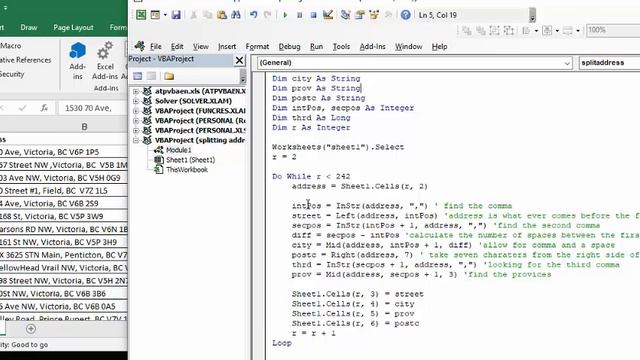
Task: Open the Window menu
Action: coord(408,47)
